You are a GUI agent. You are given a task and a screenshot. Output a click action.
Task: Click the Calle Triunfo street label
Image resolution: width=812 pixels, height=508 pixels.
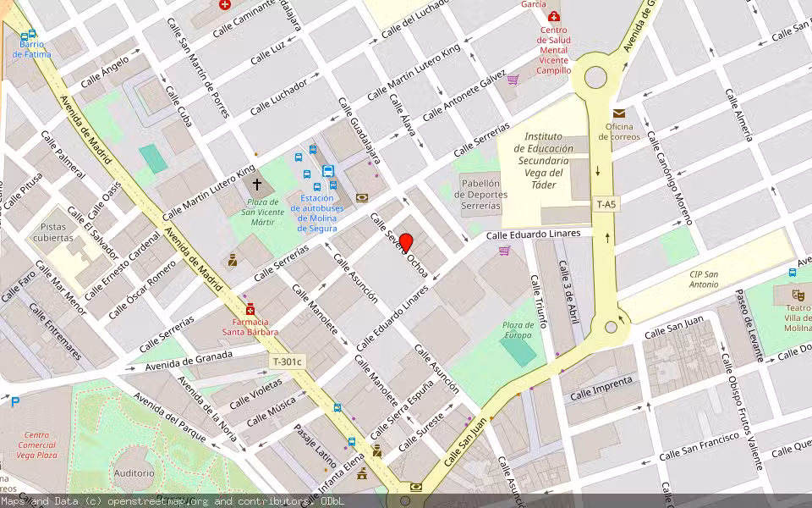tap(539, 301)
